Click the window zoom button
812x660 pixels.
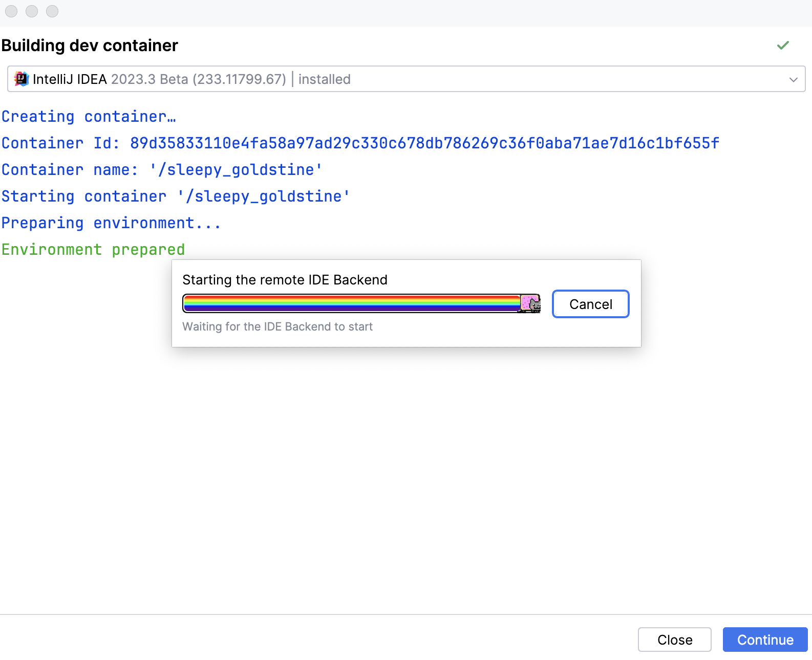(x=52, y=11)
